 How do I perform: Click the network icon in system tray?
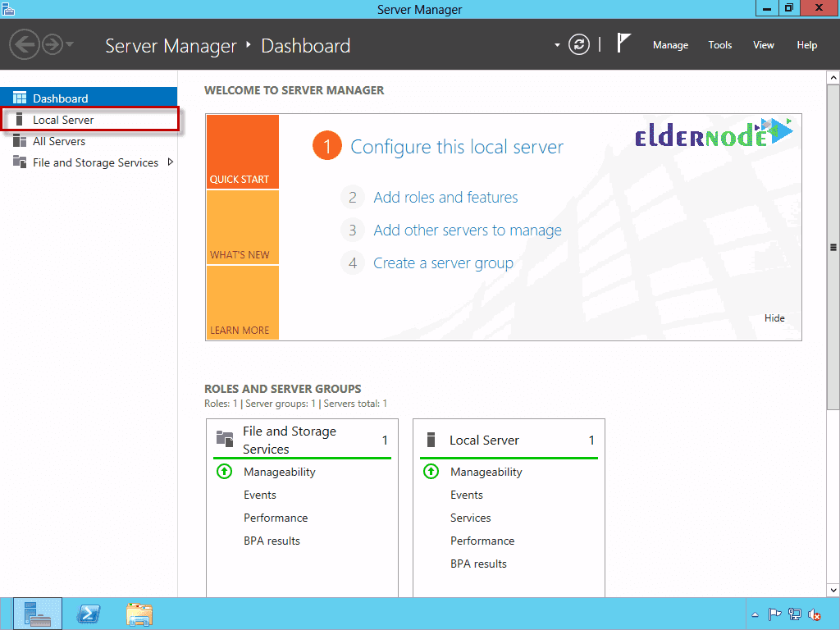click(795, 614)
